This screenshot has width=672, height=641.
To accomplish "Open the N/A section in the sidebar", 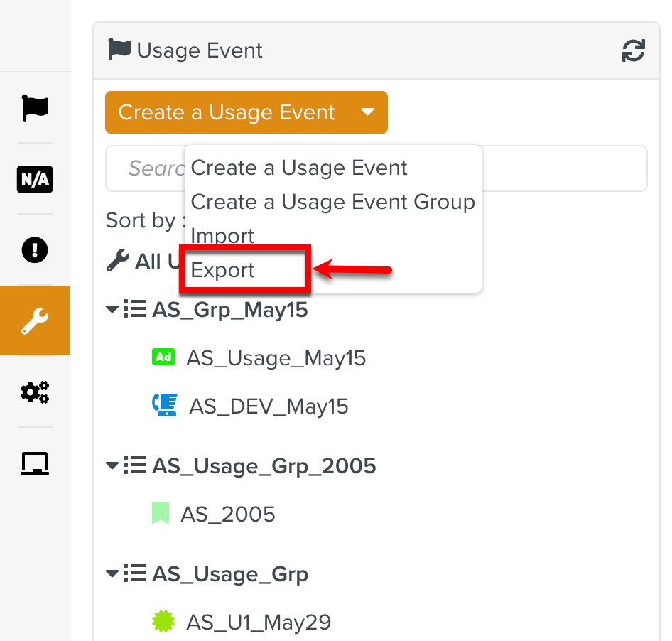I will (35, 179).
